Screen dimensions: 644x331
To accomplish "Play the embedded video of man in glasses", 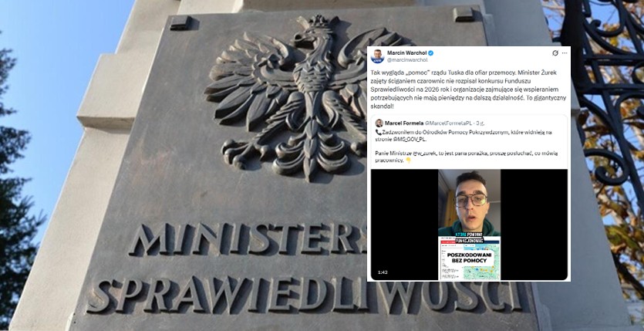I will (x=469, y=225).
